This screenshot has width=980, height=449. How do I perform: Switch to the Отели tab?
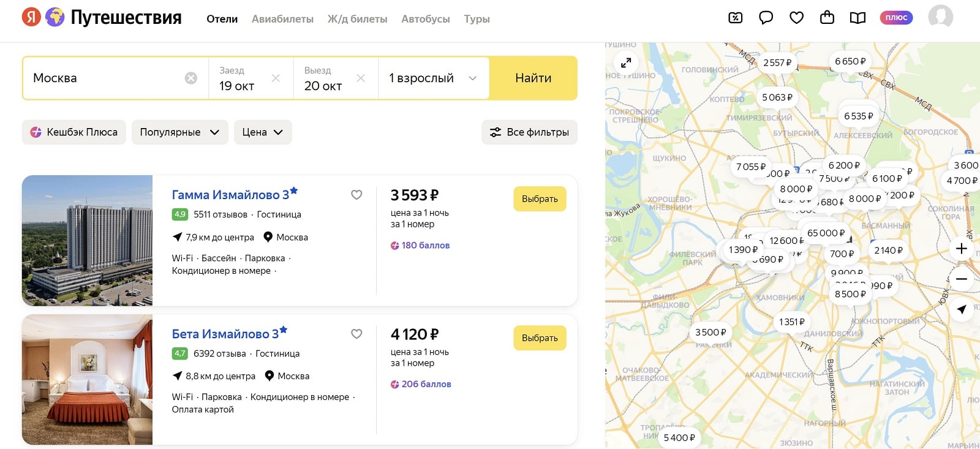[x=222, y=19]
